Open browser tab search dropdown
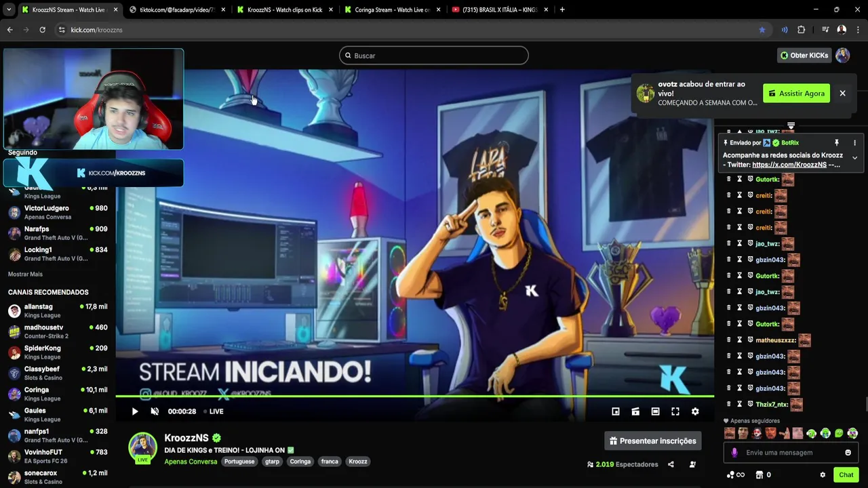Image resolution: width=868 pixels, height=488 pixels. 9,9
